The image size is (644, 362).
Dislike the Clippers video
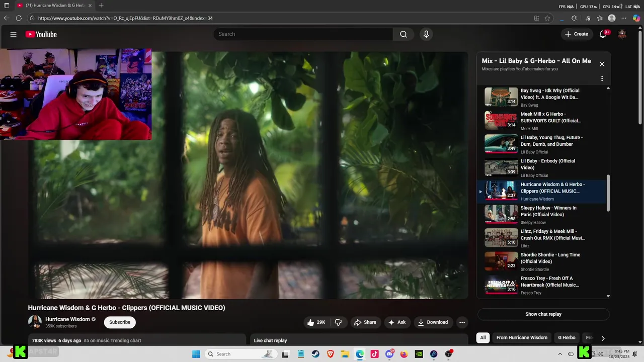coord(338,322)
